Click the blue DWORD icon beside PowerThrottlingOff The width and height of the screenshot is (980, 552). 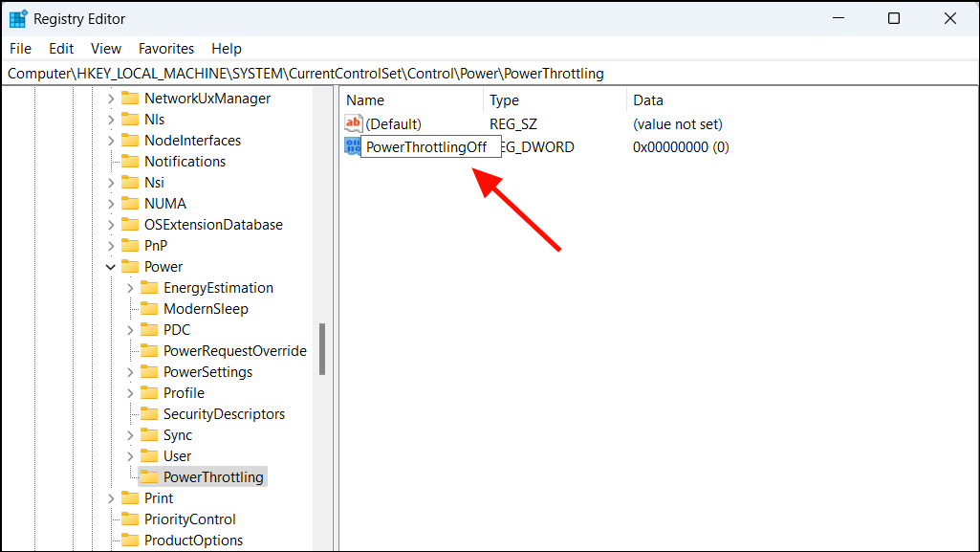click(352, 145)
